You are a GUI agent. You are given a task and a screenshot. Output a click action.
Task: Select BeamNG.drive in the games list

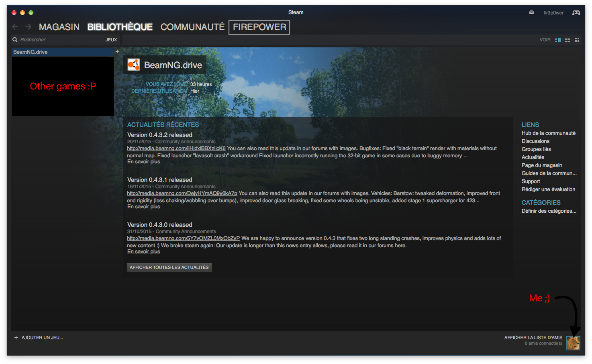tap(63, 52)
